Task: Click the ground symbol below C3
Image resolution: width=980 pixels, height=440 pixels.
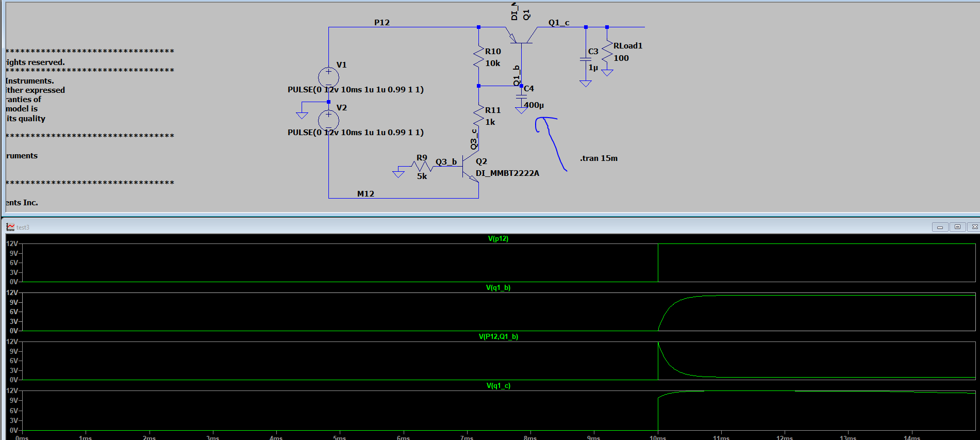Action: click(586, 84)
